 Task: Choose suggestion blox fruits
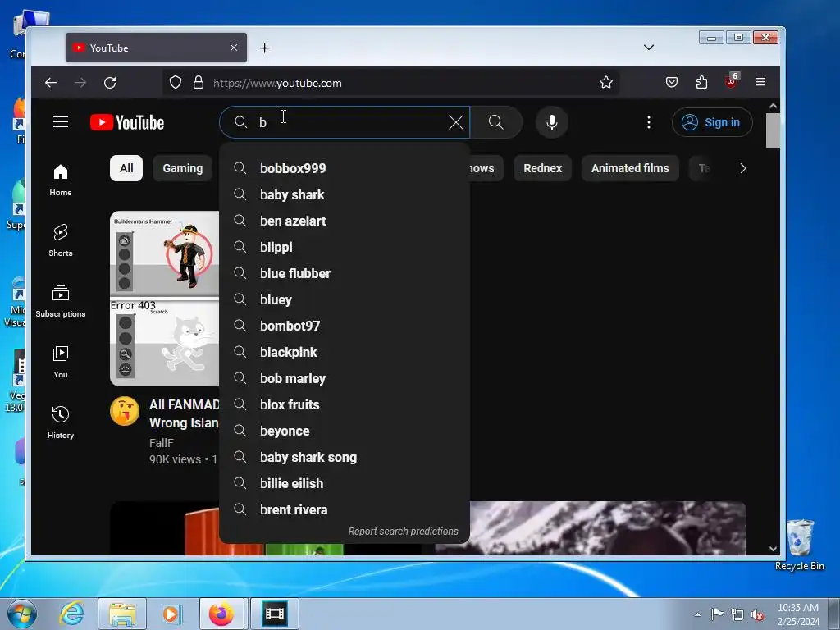pyautogui.click(x=345, y=404)
